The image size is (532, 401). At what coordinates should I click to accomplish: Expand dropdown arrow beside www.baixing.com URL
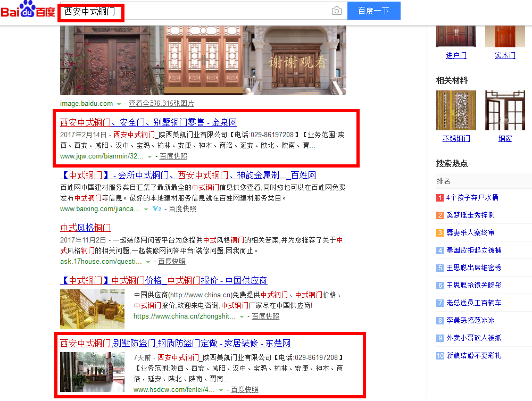[146, 210]
